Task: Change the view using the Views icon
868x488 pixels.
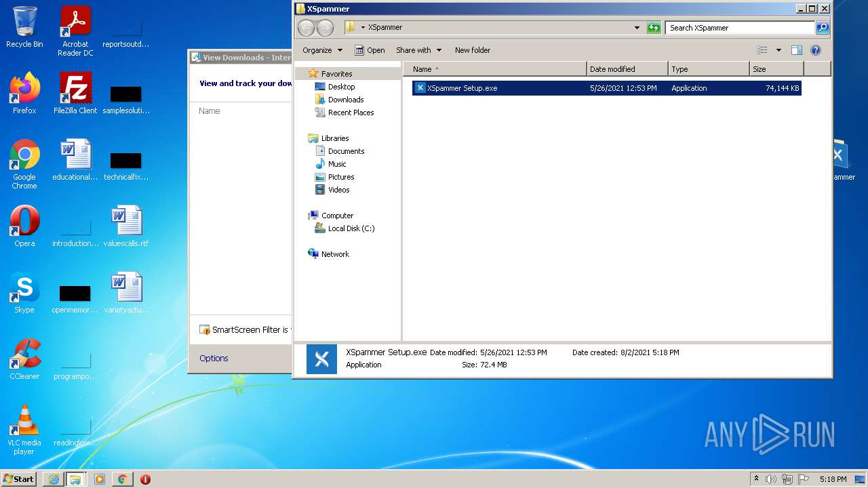Action: (762, 50)
